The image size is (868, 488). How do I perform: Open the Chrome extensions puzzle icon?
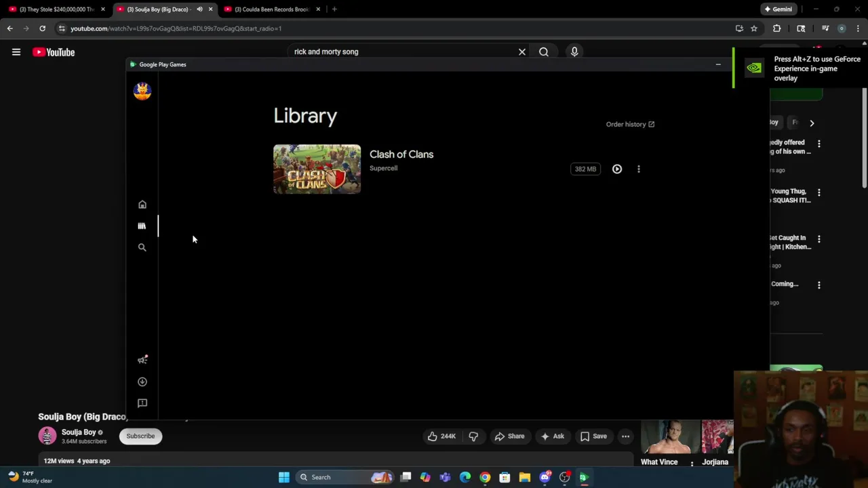click(777, 28)
